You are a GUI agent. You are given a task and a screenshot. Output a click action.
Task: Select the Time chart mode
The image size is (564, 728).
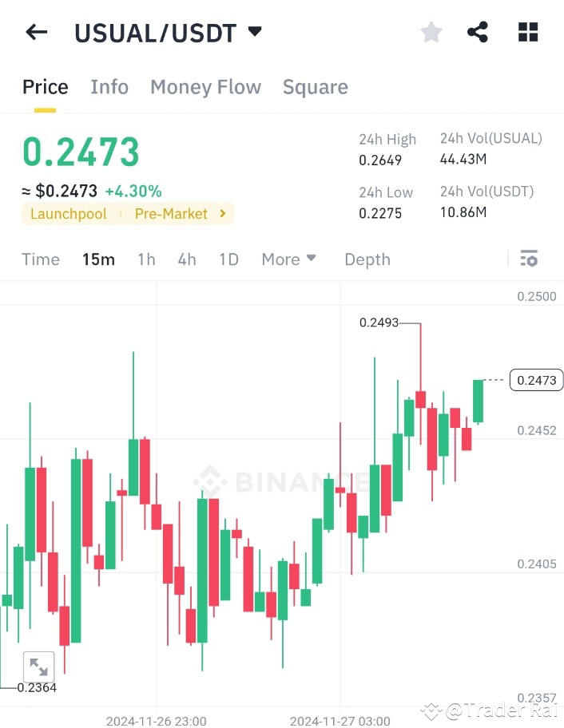pyautogui.click(x=40, y=259)
